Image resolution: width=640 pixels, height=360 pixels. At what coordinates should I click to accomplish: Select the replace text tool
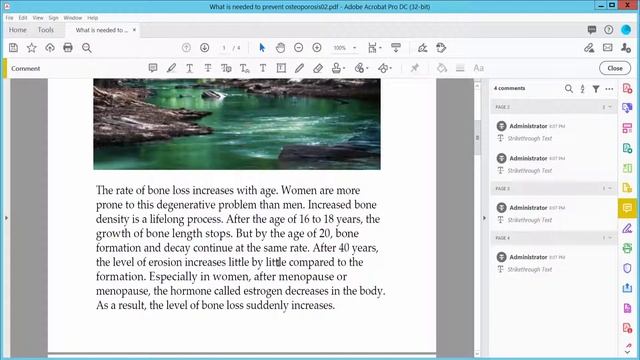point(226,68)
